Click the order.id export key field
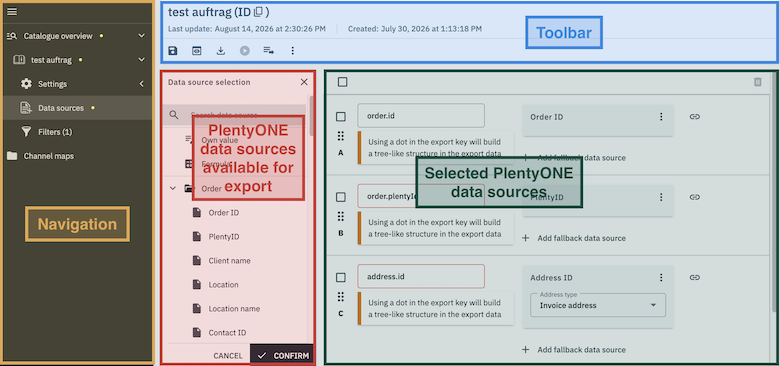780x366 pixels. [x=421, y=115]
